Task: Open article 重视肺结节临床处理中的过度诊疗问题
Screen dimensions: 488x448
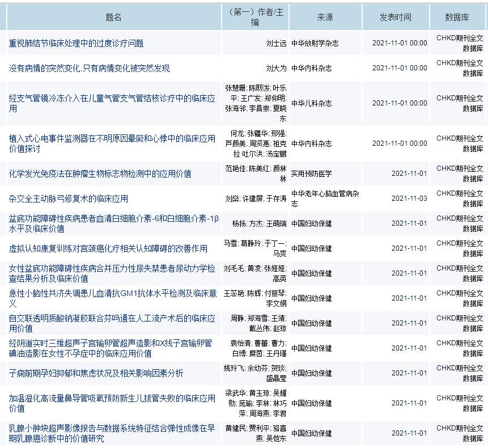Action: (76, 43)
